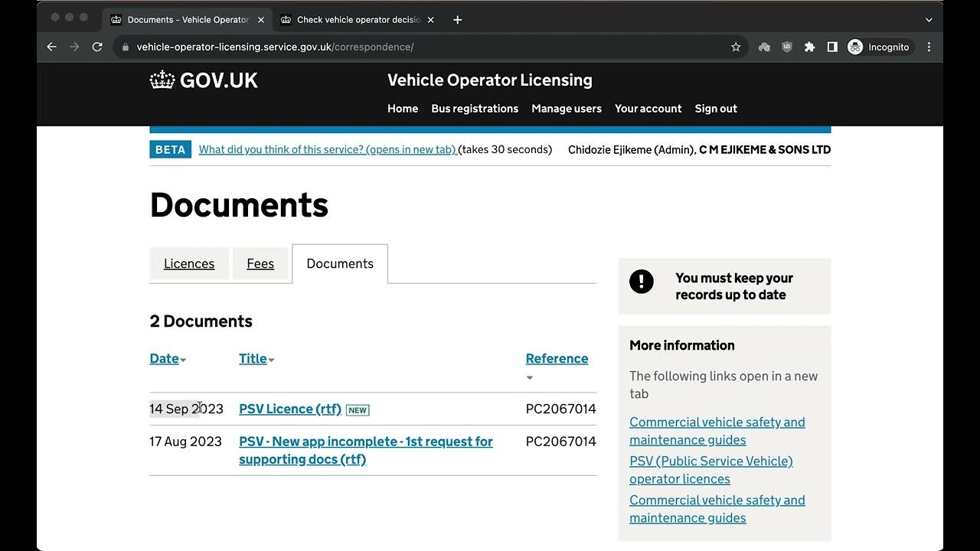Open the Chrome three-dot menu
Viewport: 980px width, 551px height.
point(929,47)
